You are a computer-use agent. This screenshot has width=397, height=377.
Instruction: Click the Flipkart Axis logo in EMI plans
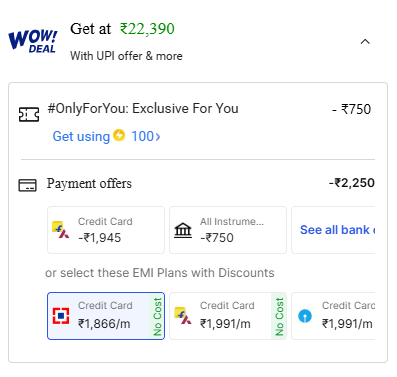click(183, 316)
